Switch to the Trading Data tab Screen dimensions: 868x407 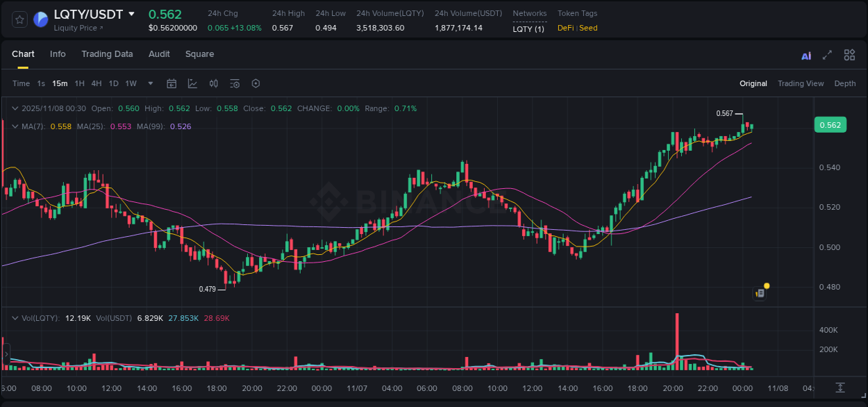[107, 54]
